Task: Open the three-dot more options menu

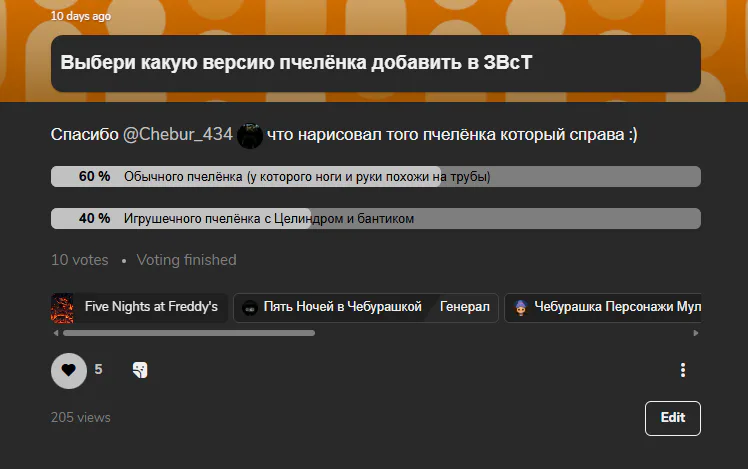Action: [x=683, y=370]
